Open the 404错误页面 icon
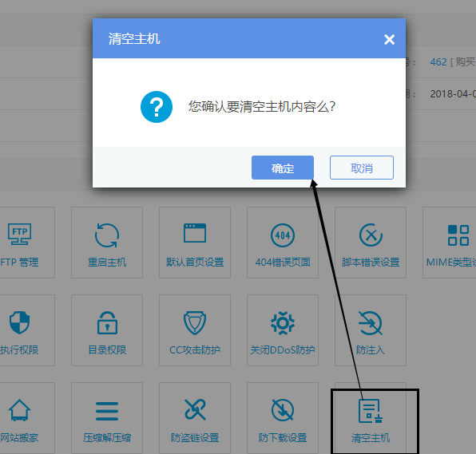The width and height of the screenshot is (476, 454). pos(283,235)
